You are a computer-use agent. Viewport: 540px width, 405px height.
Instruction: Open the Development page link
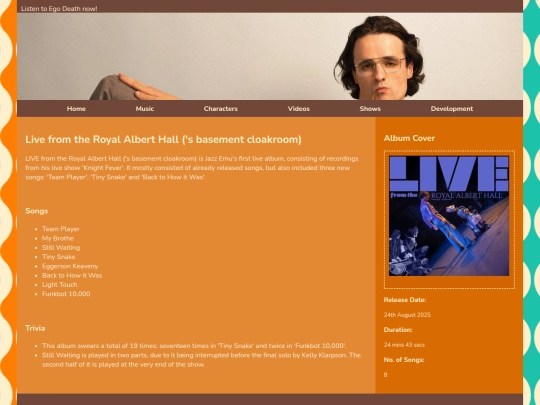pyautogui.click(x=451, y=109)
